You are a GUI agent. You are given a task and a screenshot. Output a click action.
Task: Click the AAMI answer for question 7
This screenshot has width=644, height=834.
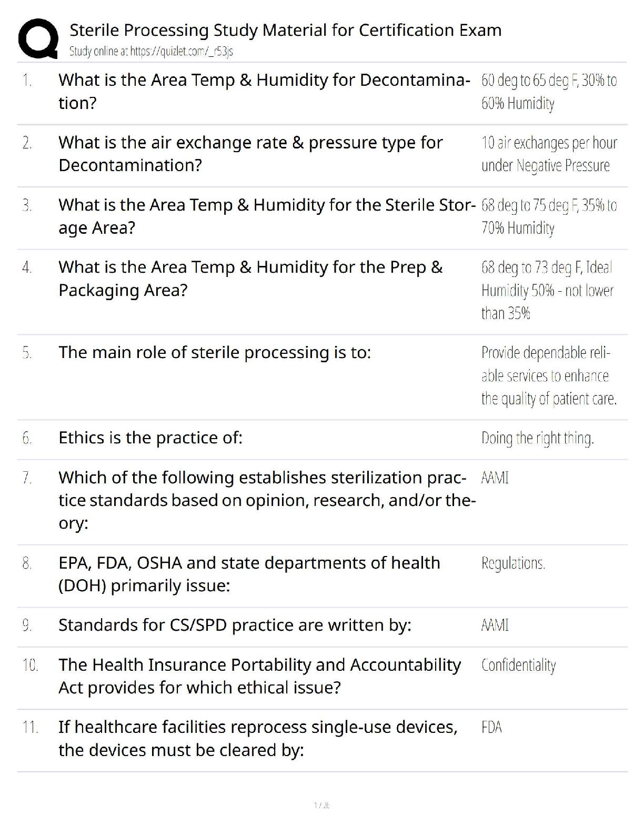click(495, 478)
